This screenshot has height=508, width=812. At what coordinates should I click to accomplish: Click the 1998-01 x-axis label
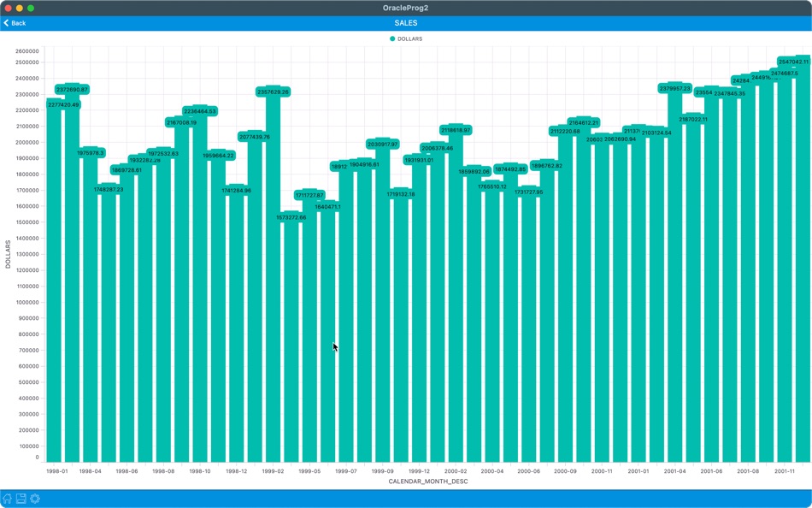pos(57,471)
